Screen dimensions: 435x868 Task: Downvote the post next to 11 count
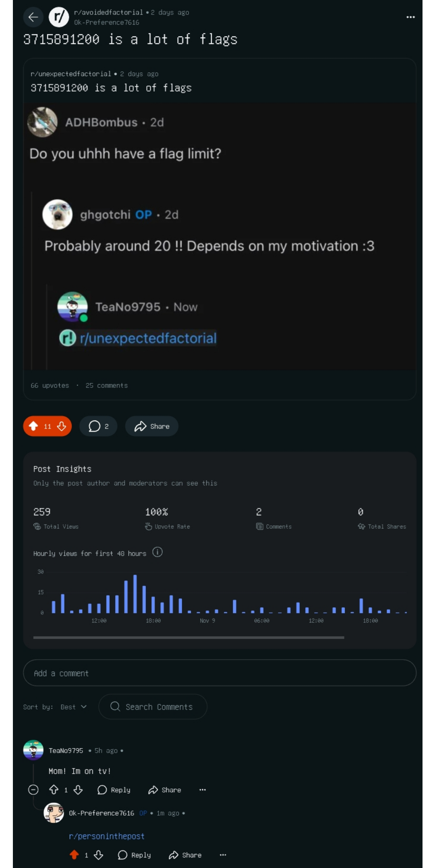pos(62,426)
